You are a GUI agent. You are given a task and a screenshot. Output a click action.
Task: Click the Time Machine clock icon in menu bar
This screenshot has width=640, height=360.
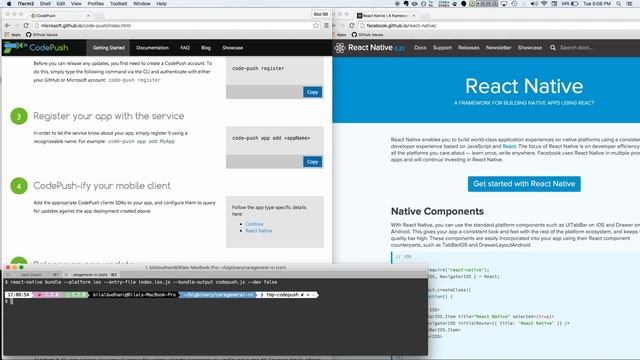[x=514, y=4]
